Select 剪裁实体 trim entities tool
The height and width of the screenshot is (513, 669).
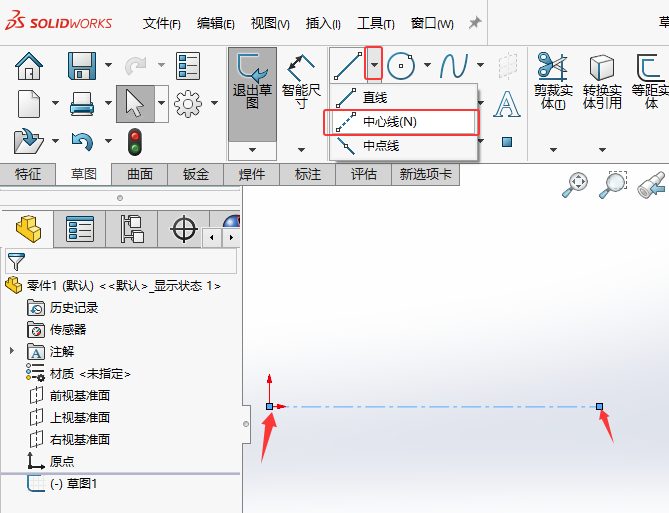pyautogui.click(x=553, y=81)
